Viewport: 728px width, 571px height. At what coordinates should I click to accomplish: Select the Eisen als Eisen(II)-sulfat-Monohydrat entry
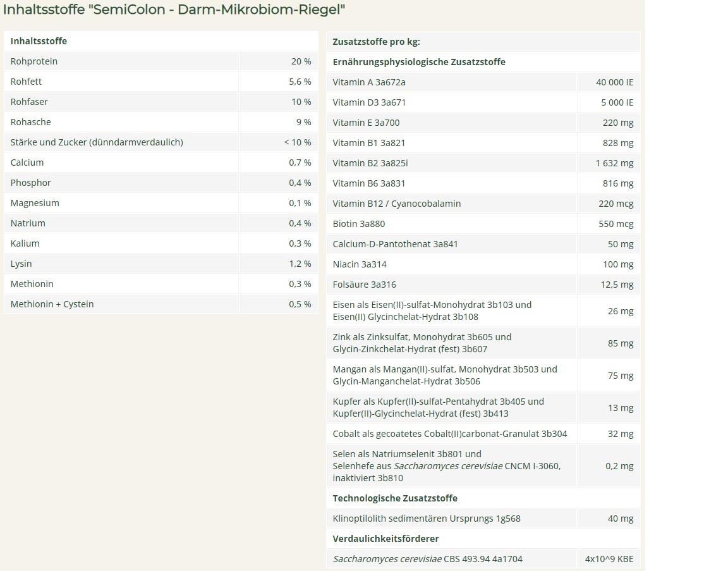click(432, 310)
